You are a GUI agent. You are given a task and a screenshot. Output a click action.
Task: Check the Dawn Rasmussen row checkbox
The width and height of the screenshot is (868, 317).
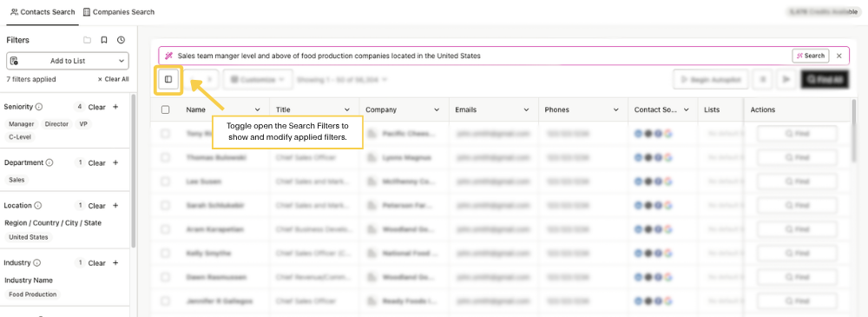(166, 276)
